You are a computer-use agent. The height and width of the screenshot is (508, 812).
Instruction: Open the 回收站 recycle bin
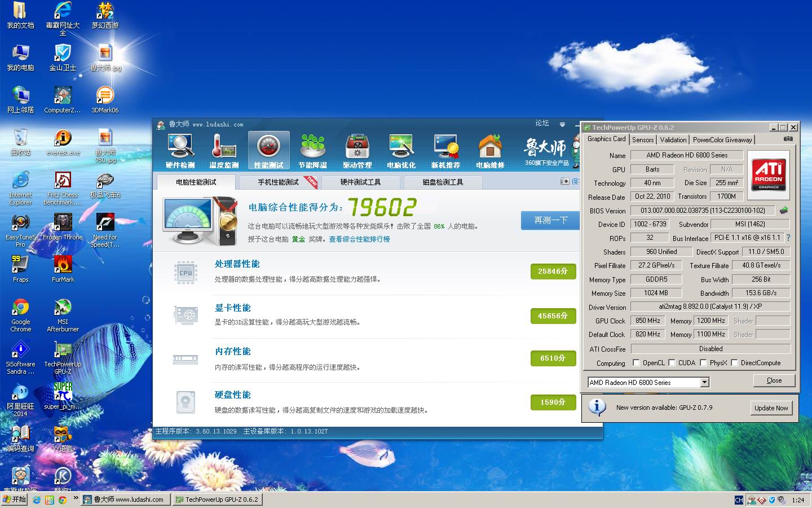(x=20, y=142)
